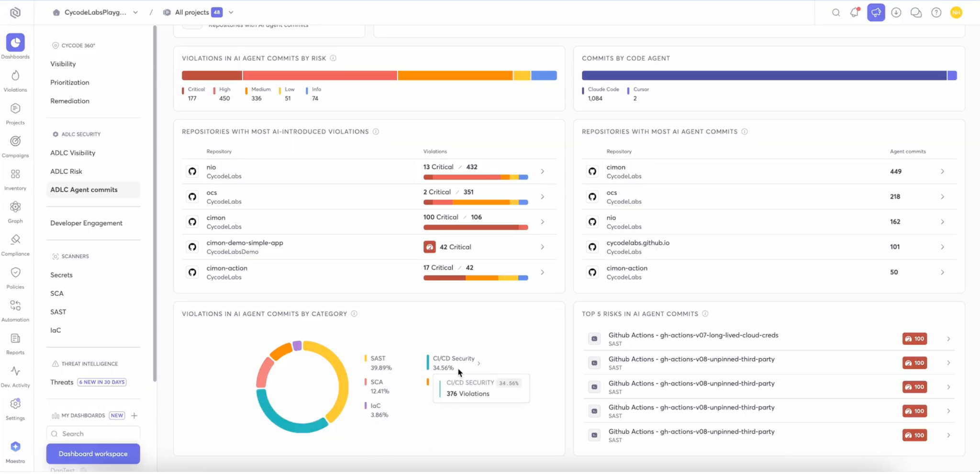Image resolution: width=980 pixels, height=474 pixels.
Task: Click the dashboards Search field
Action: point(93,434)
